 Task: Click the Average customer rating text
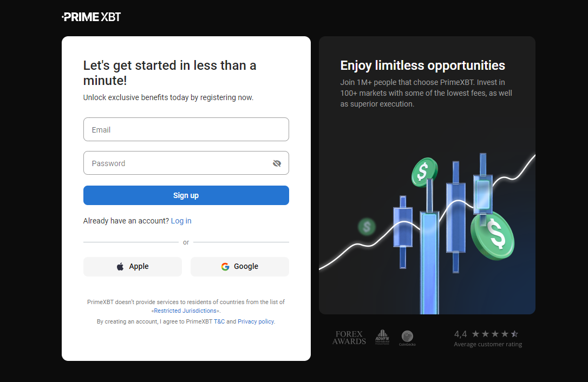pos(488,344)
